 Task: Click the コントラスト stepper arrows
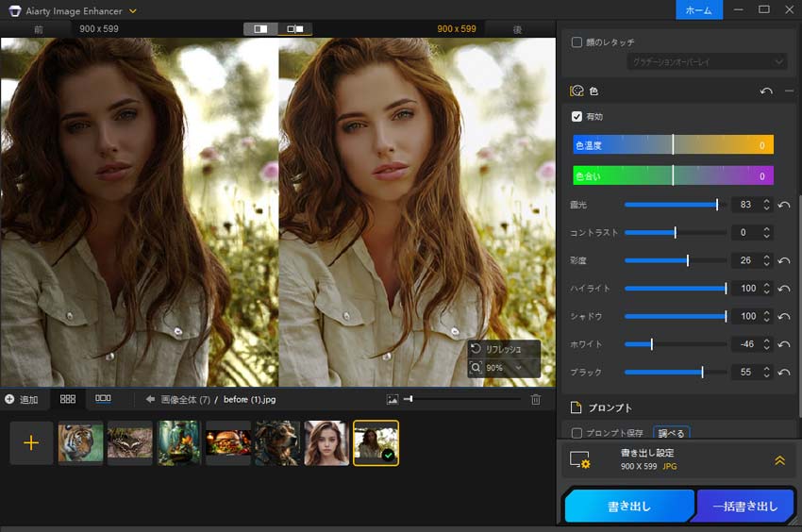(766, 233)
